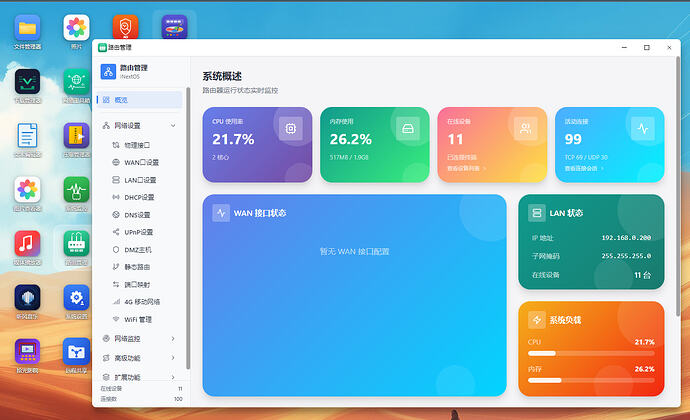Image resolution: width=690 pixels, height=420 pixels.
Task: Click the CPU progress bar in 系统负载
Action: (591, 353)
